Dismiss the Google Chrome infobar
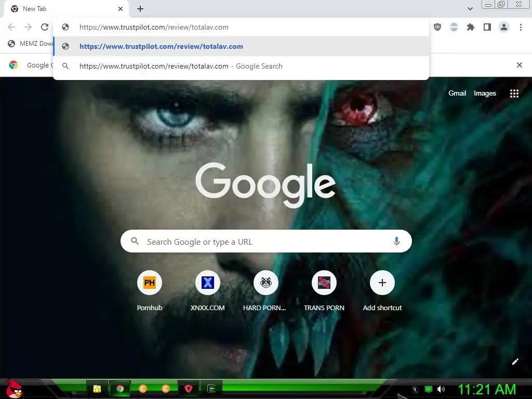 pos(520,65)
